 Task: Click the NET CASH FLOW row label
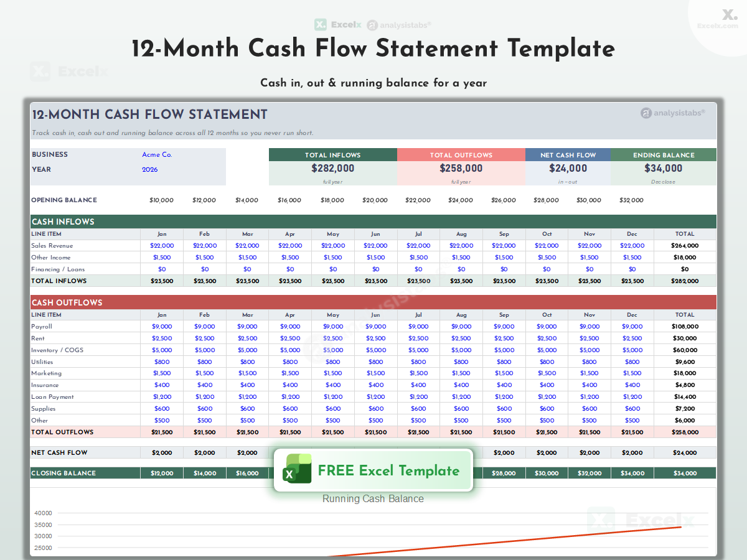pyautogui.click(x=60, y=452)
